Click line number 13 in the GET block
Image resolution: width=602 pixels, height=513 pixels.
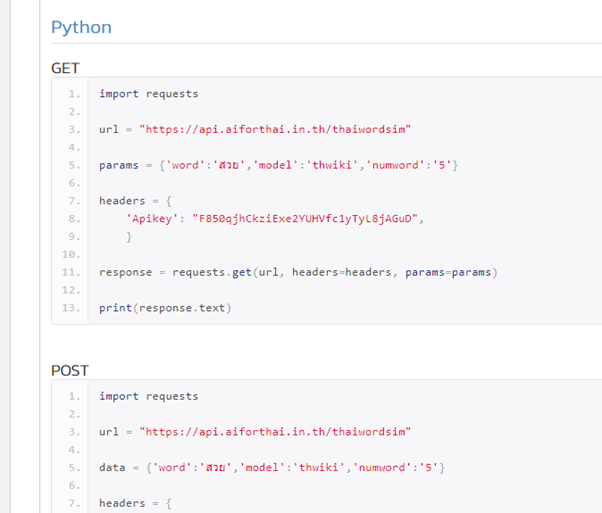click(71, 308)
